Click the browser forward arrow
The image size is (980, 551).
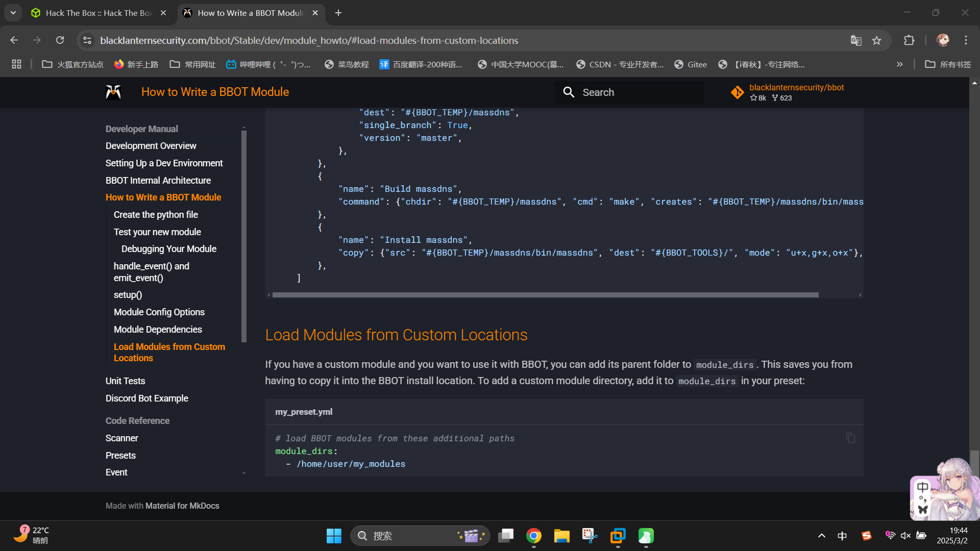point(37,40)
